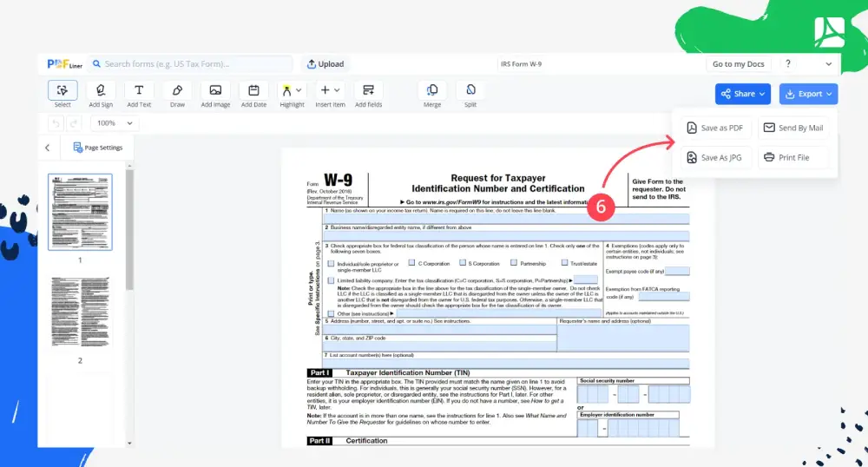
Task: Go to my Docs
Action: 738,64
